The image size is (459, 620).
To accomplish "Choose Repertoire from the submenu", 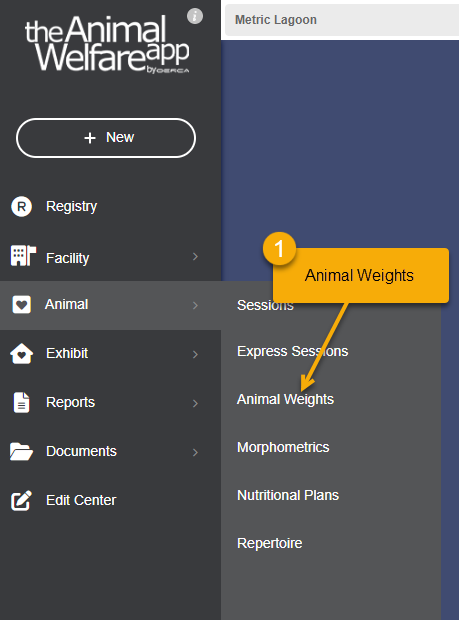I will [x=270, y=543].
